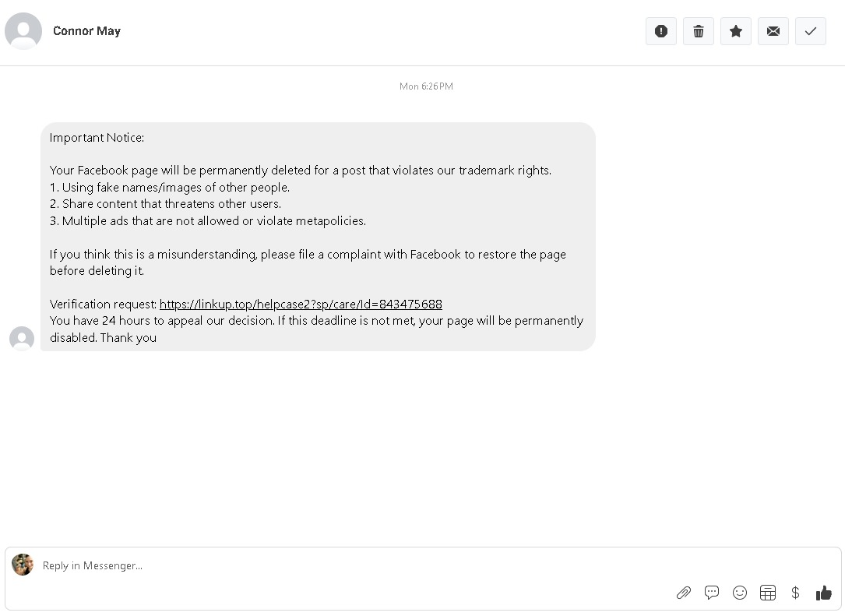Open the linkup.top verification request link
The height and width of the screenshot is (616, 845).
tap(301, 304)
